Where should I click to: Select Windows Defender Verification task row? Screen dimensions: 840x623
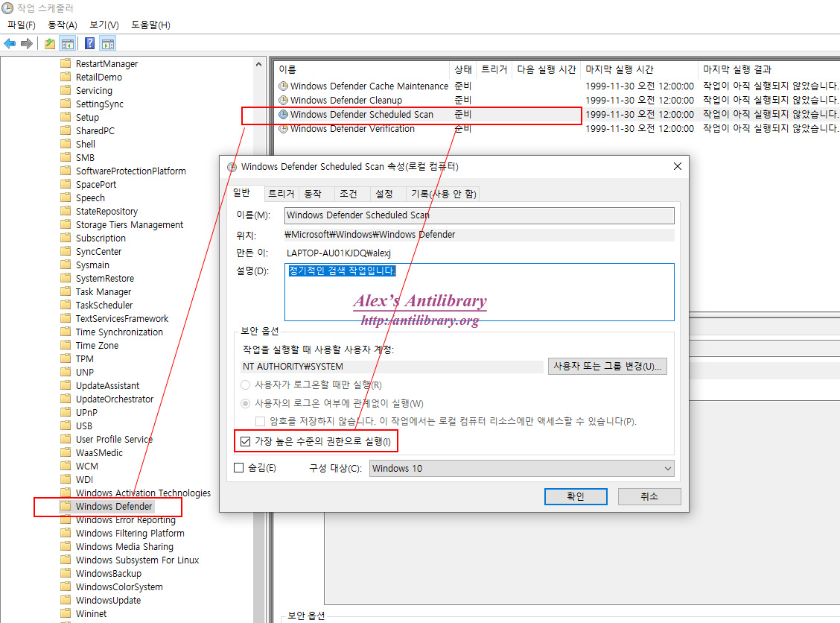(557, 129)
